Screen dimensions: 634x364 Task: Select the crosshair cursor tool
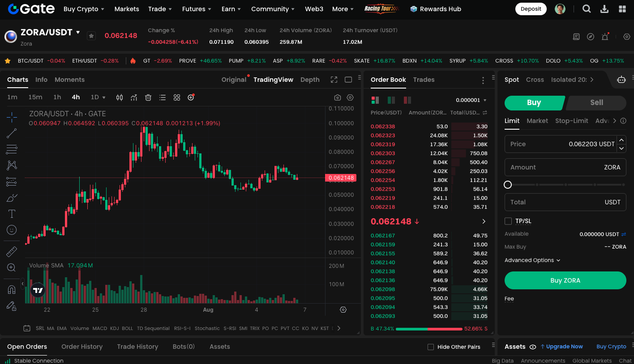(12, 117)
